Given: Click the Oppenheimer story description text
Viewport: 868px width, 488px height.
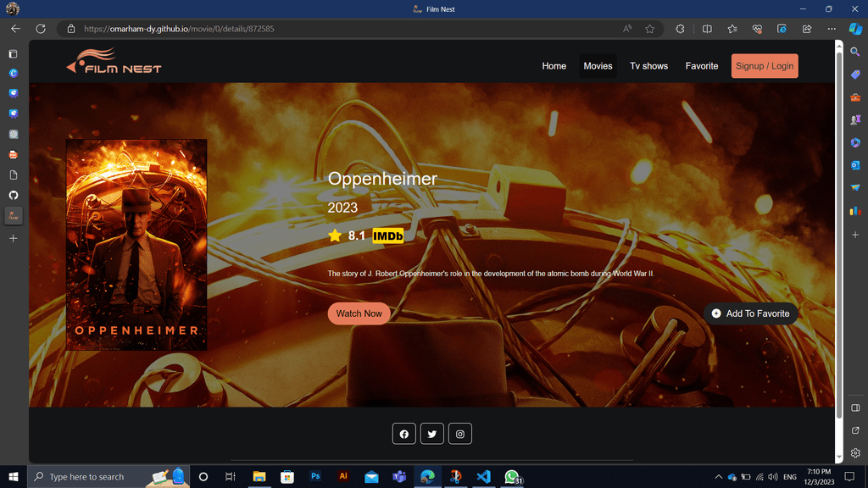Looking at the screenshot, I should pyautogui.click(x=491, y=274).
